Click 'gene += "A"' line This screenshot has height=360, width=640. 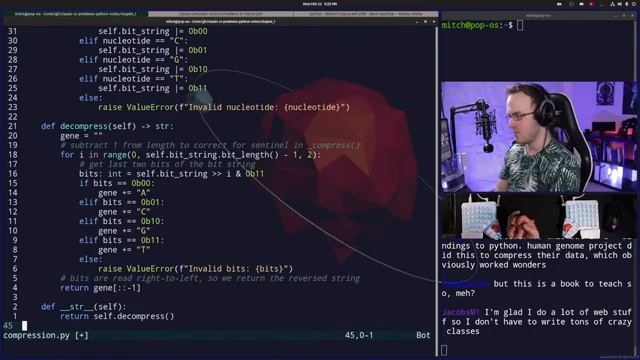124,193
